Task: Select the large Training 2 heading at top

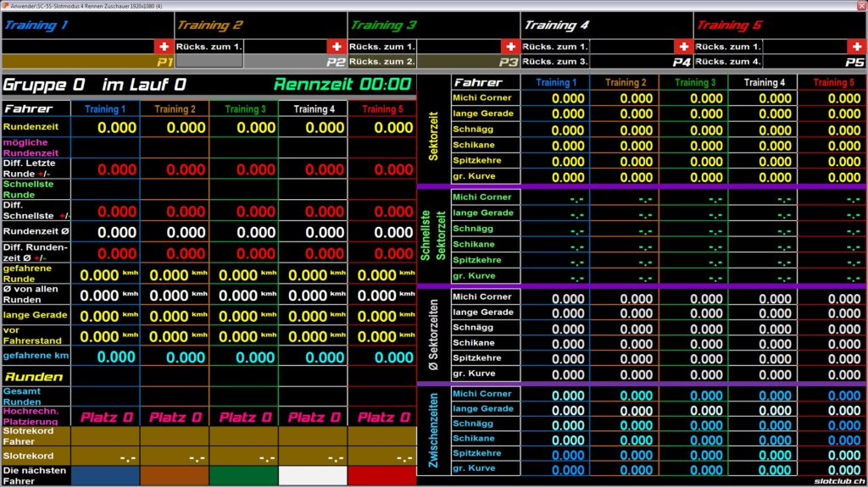Action: point(210,25)
